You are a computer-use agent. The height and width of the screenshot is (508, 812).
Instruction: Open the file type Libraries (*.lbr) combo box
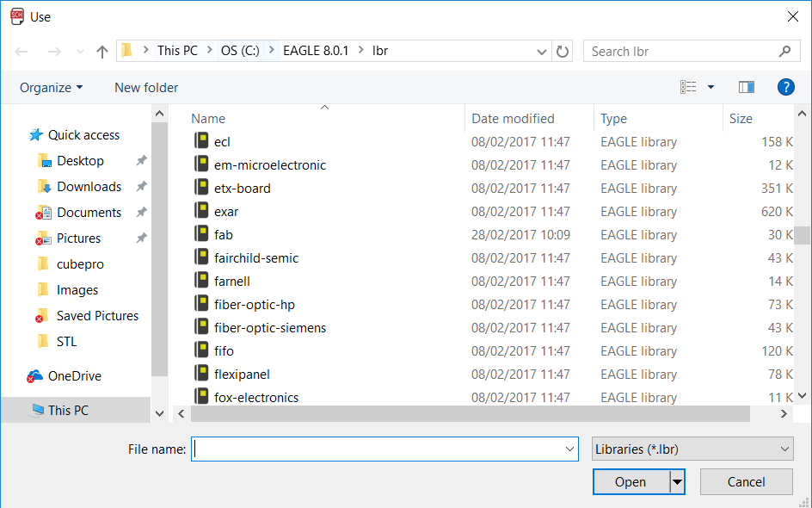(692, 449)
